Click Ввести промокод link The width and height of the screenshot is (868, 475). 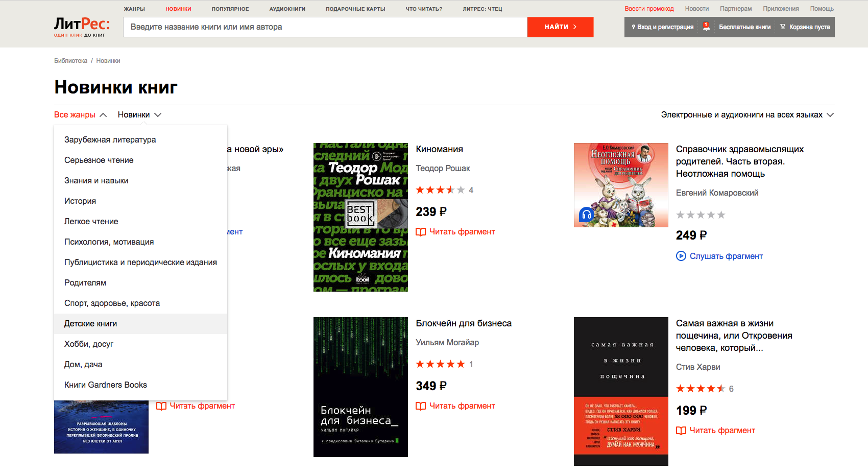pyautogui.click(x=649, y=9)
